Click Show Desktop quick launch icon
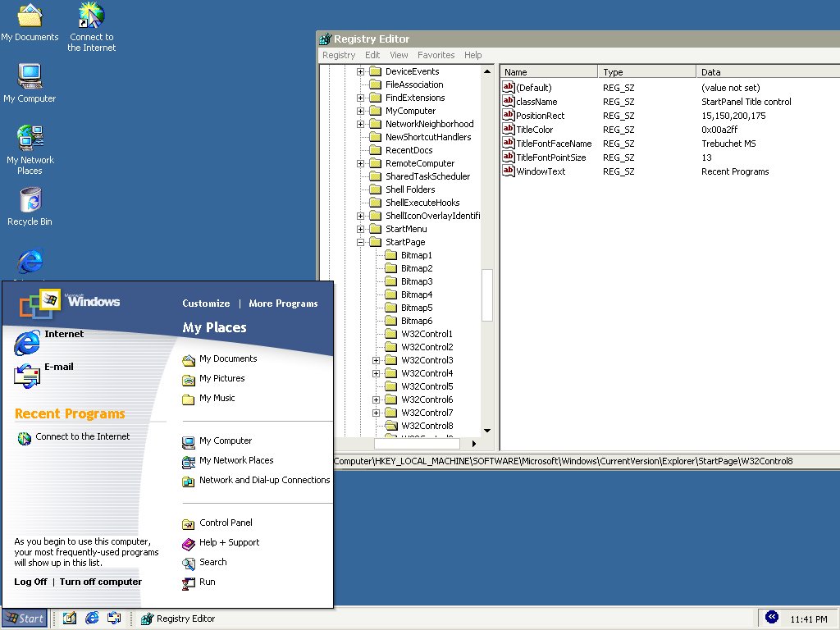 (x=70, y=619)
